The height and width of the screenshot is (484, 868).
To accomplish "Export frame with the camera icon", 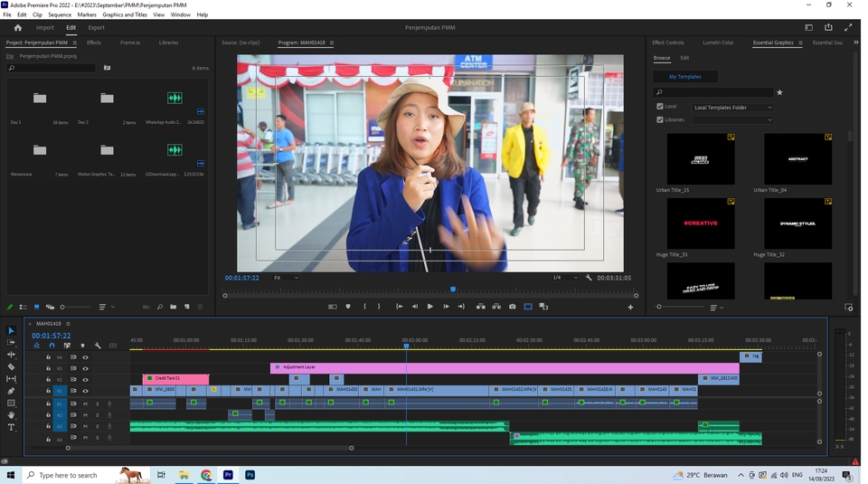I will 513,307.
